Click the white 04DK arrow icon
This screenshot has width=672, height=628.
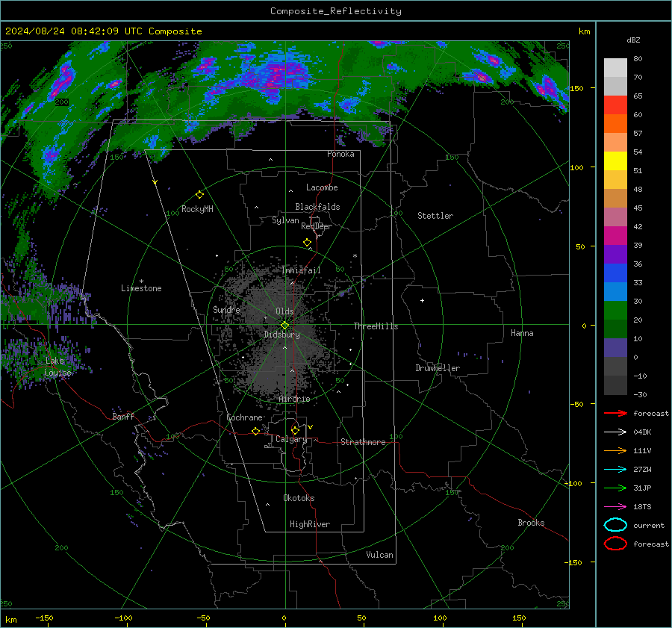pyautogui.click(x=615, y=432)
